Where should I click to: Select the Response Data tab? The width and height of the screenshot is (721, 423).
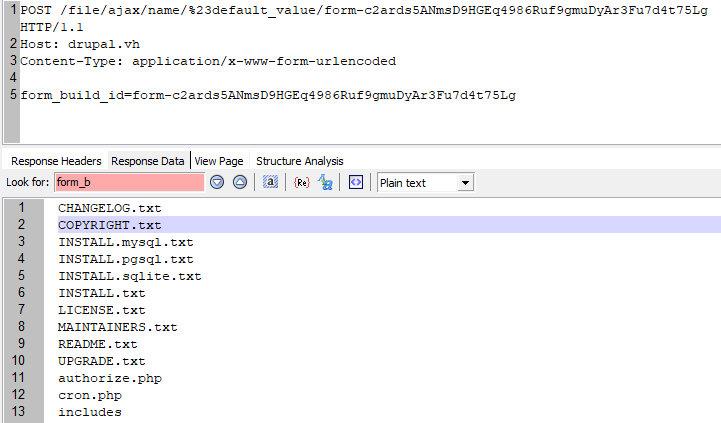point(148,161)
